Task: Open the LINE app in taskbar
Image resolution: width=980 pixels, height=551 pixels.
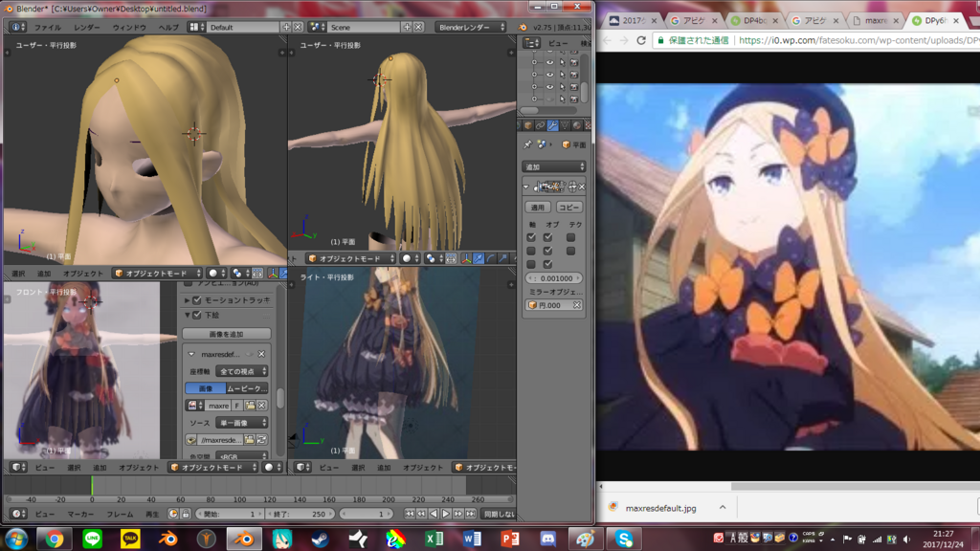Action: [93, 539]
